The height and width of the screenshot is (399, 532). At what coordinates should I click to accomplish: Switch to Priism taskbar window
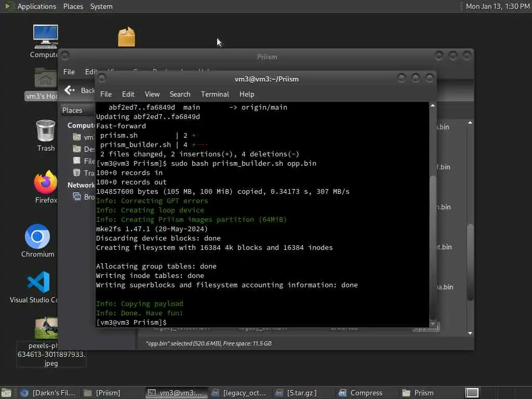(x=418, y=393)
